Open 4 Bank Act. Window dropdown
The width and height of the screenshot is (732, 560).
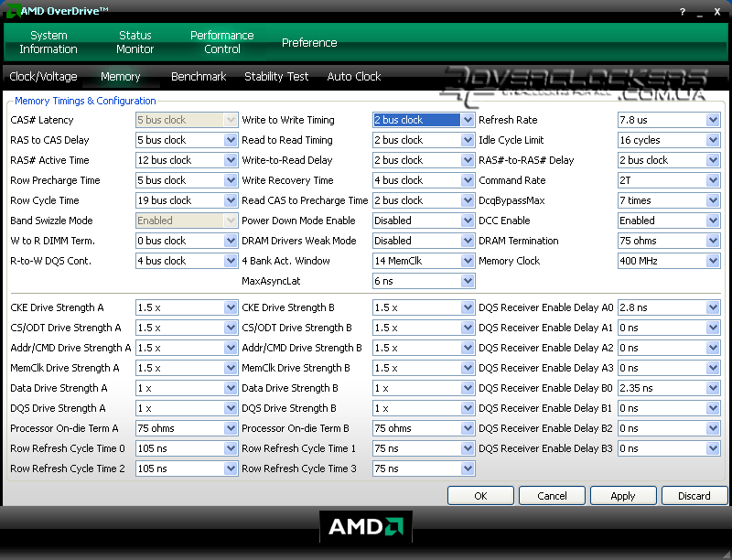468,261
